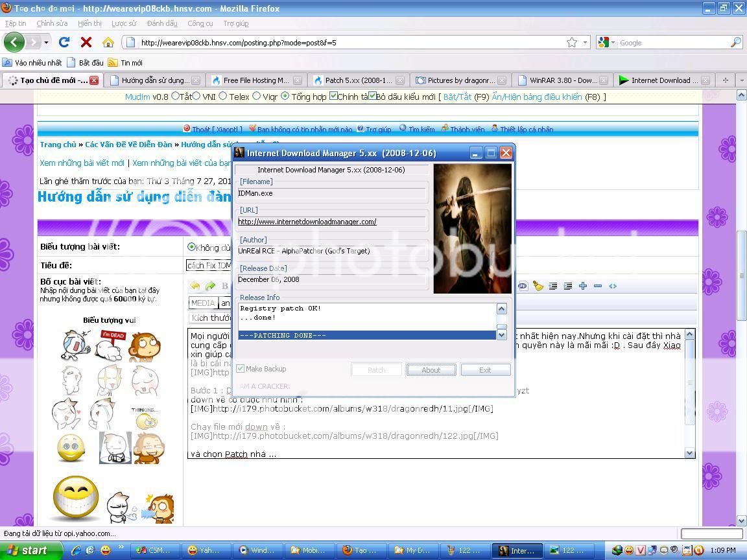This screenshot has width=747, height=560.
Task: Click the Google search input field
Action: point(674,42)
